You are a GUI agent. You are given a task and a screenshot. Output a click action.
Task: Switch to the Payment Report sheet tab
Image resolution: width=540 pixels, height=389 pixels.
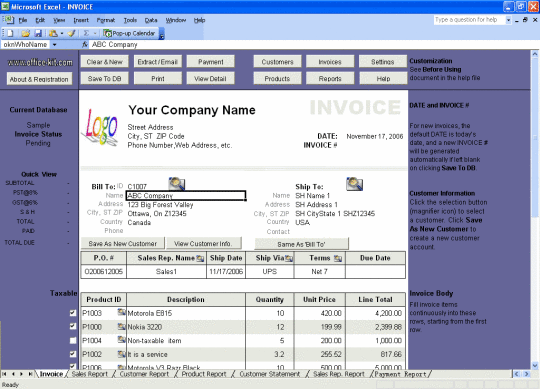click(x=400, y=374)
